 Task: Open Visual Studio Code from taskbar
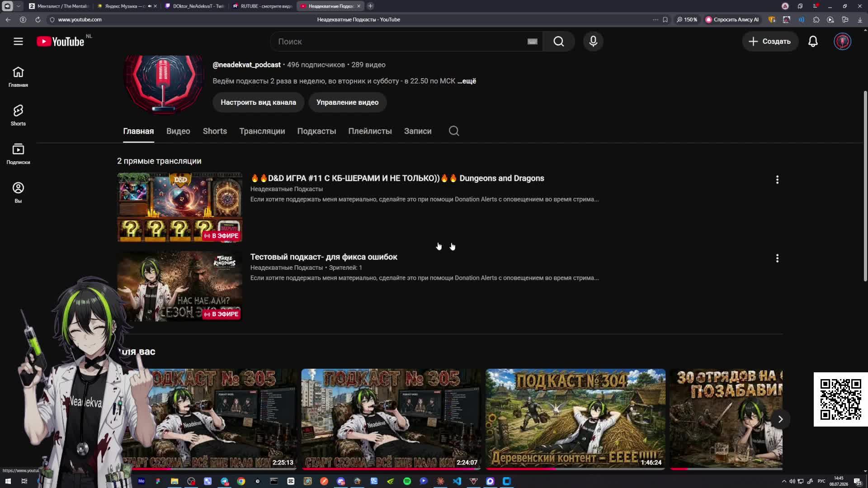click(457, 481)
